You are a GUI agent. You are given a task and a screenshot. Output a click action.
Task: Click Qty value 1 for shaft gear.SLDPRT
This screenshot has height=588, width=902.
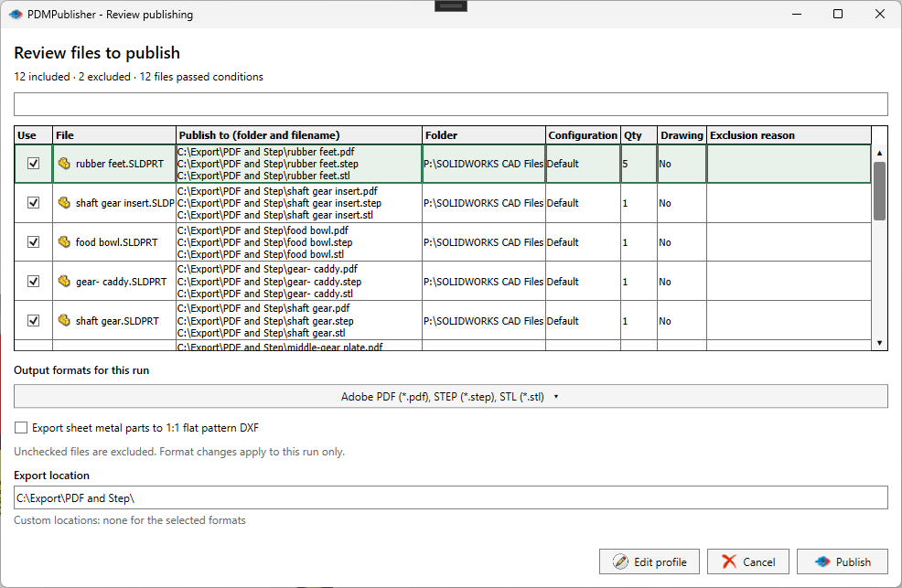coord(626,321)
